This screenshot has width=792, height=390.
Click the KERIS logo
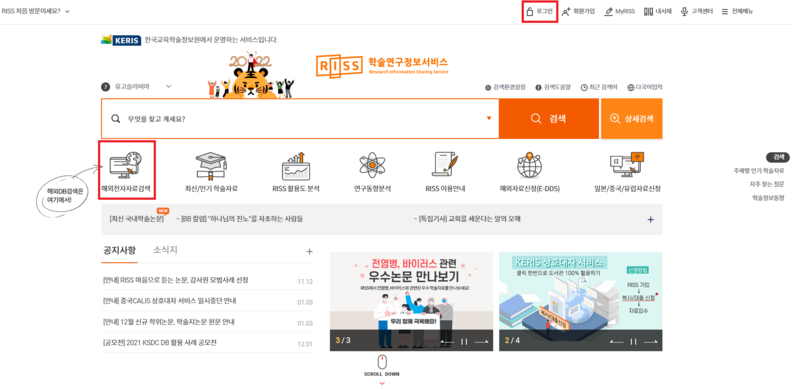[121, 40]
